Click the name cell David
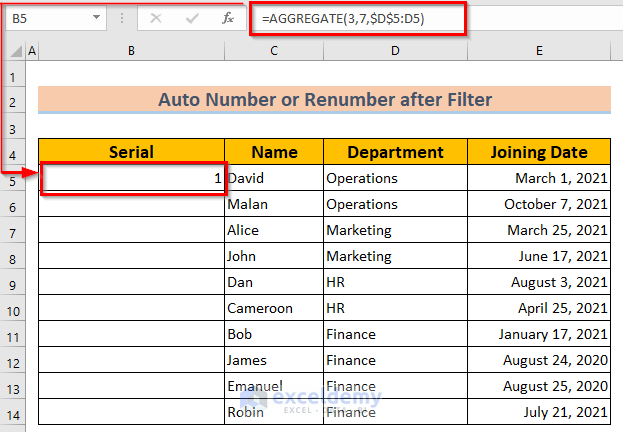Screen dimensions: 623x432 click(x=273, y=179)
